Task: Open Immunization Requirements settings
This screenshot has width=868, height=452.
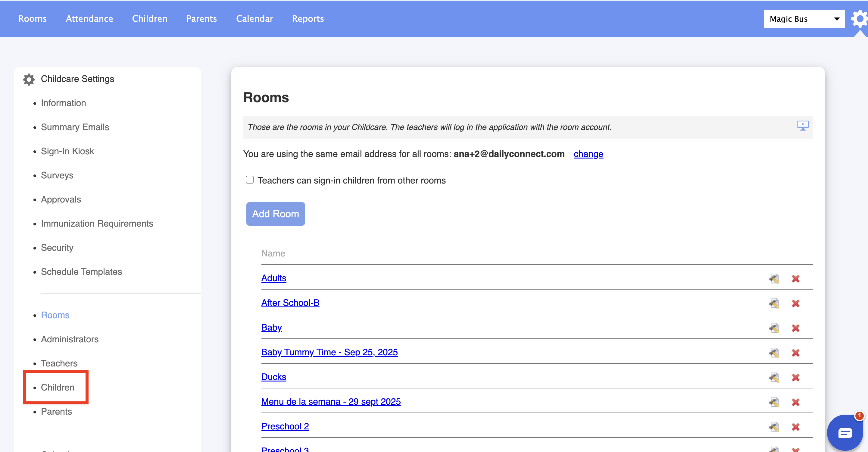Action: tap(97, 224)
